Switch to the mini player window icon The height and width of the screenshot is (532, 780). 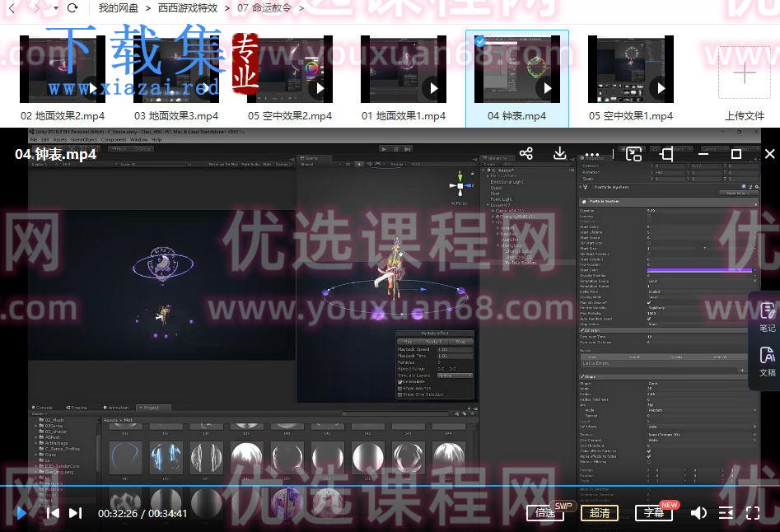[x=633, y=154]
